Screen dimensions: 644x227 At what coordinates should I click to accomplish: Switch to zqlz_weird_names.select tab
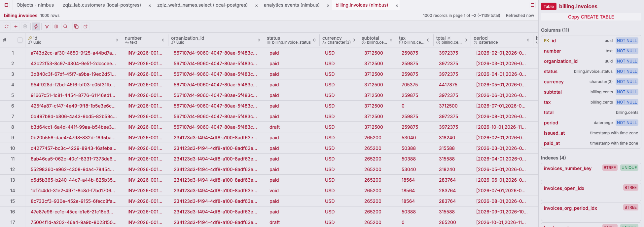click(202, 5)
